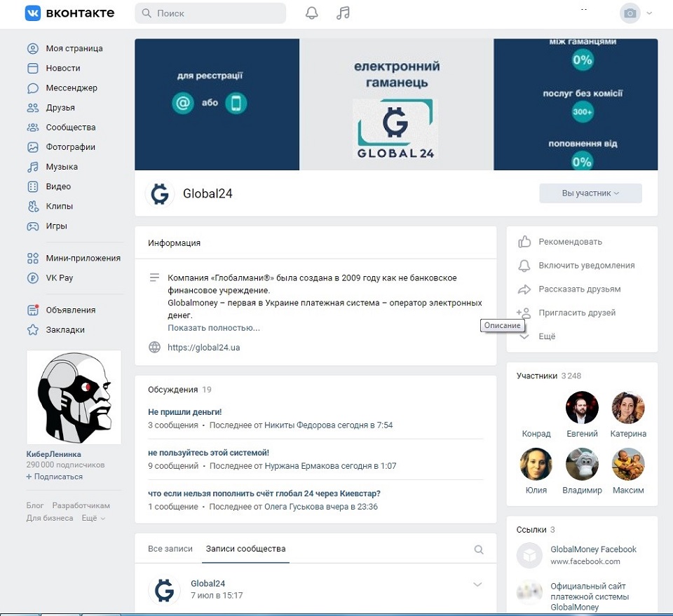Image resolution: width=673 pixels, height=616 pixels.
Task: Open the https://global24.ua website link
Action: pos(203,348)
